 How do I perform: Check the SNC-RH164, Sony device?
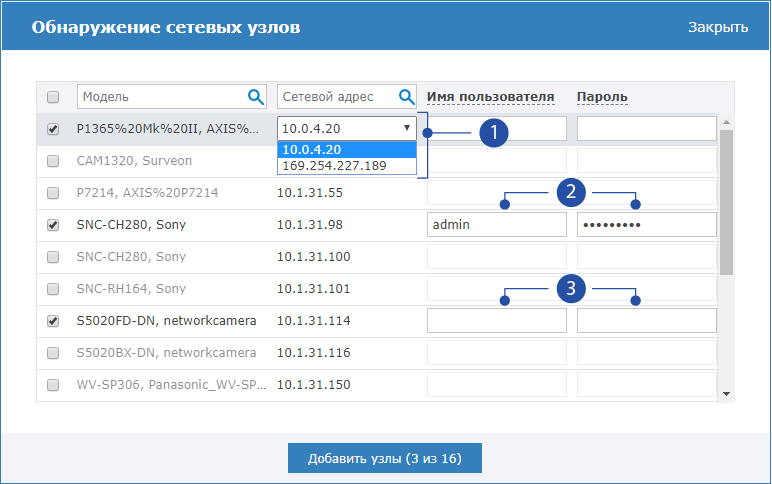coord(53,289)
